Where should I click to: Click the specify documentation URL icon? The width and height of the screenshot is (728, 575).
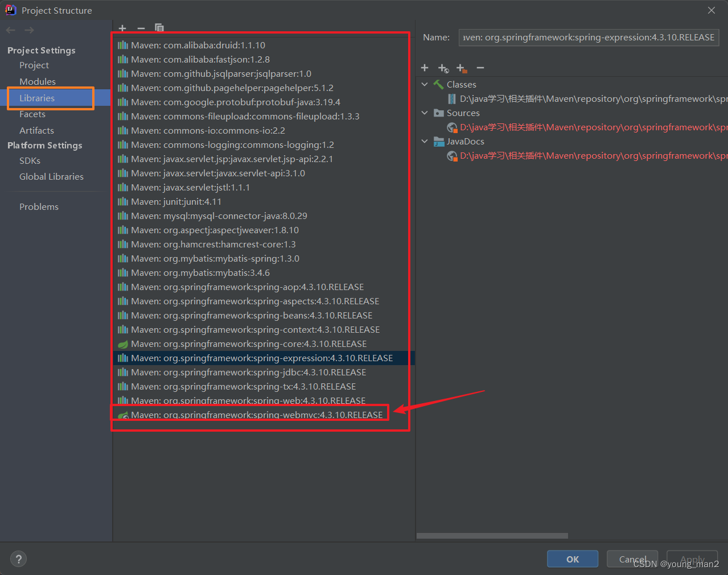tap(443, 68)
